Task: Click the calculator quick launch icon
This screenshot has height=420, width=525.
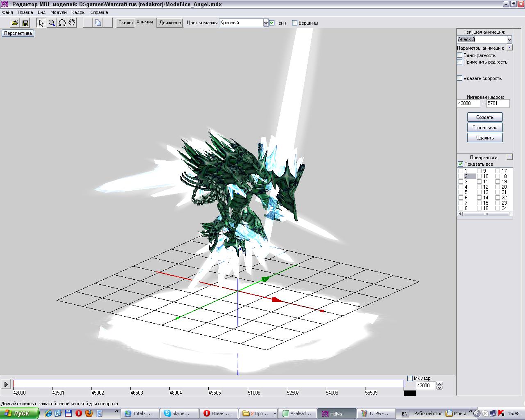Action: point(99,413)
